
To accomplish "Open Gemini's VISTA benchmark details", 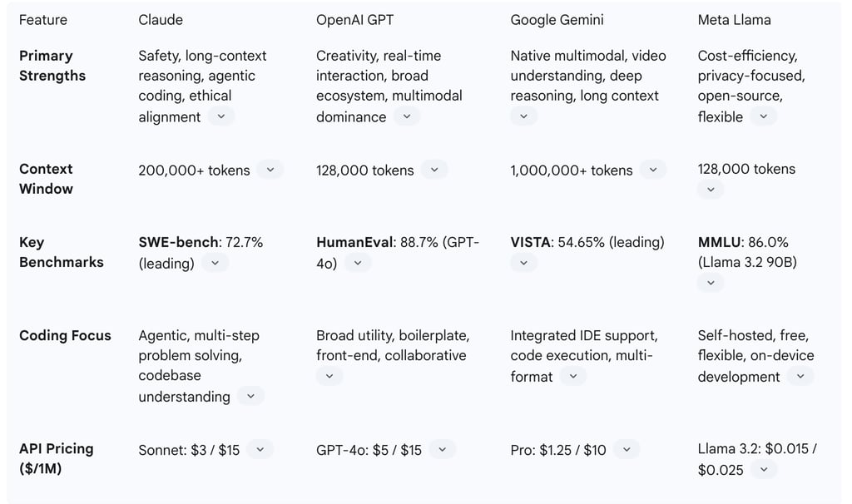I will [x=523, y=263].
